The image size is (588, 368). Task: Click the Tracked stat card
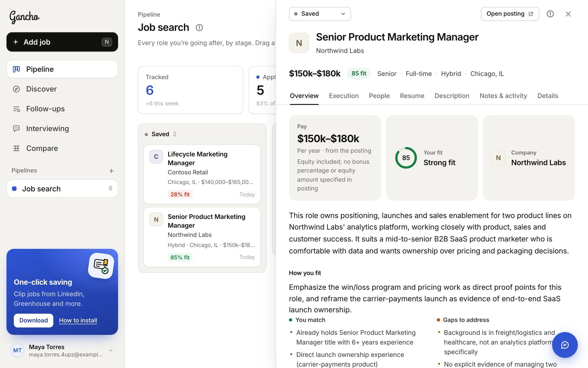(190, 90)
